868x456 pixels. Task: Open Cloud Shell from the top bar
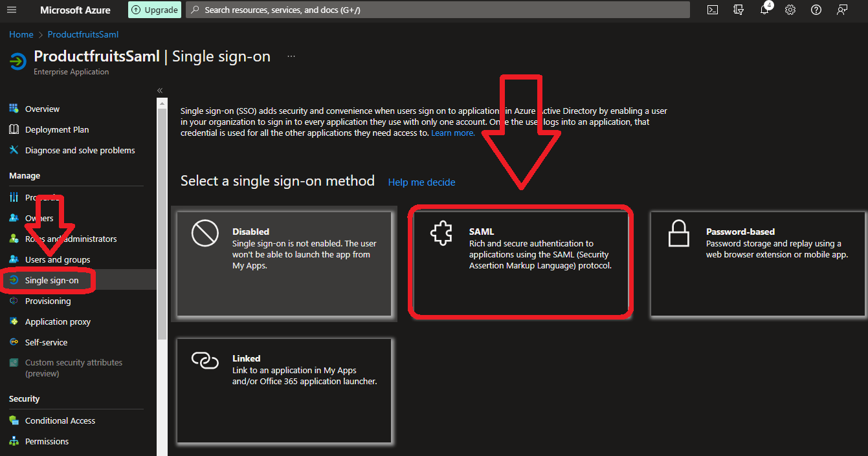point(713,10)
